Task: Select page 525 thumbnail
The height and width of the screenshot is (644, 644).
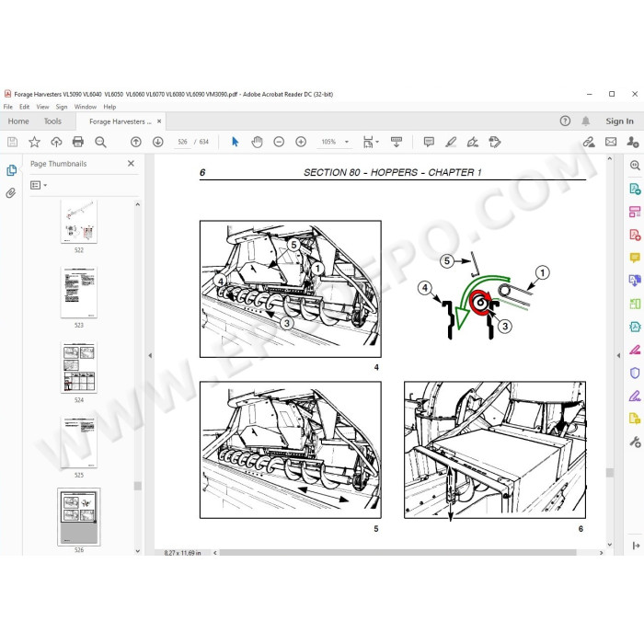Action: (x=79, y=443)
